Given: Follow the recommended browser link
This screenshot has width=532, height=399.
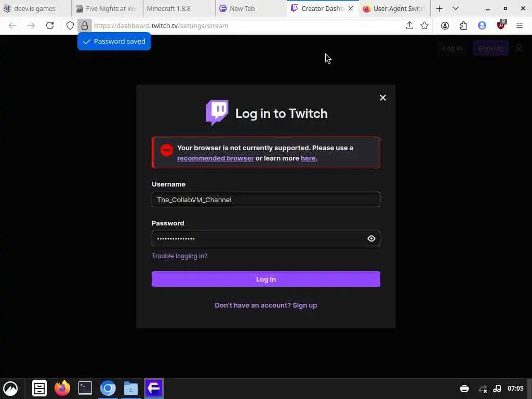Looking at the screenshot, I should click(216, 158).
